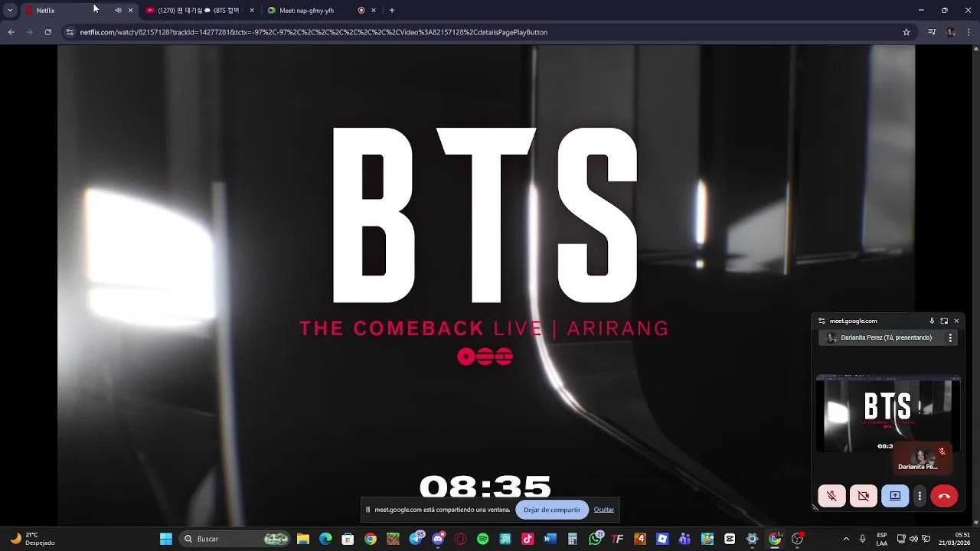
Task: Open Settings gear from taskbar
Action: [x=752, y=539]
